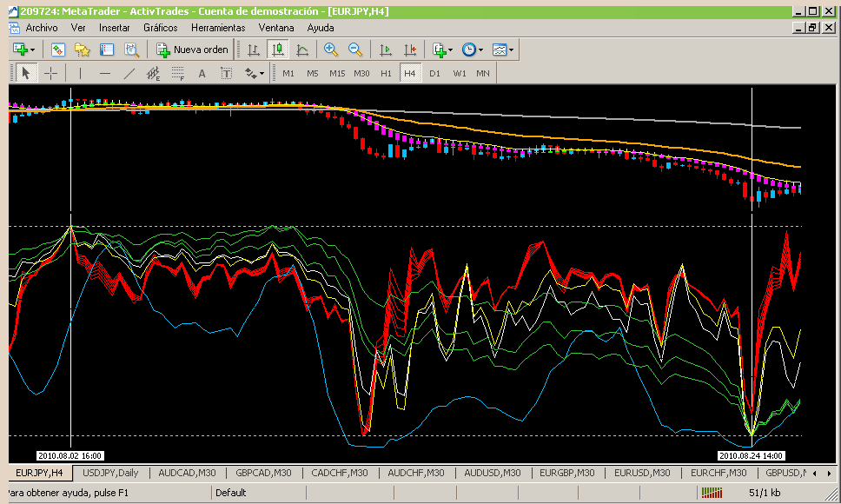Select the Fibonacci retracement tool
This screenshot has height=504, width=841.
click(x=178, y=73)
